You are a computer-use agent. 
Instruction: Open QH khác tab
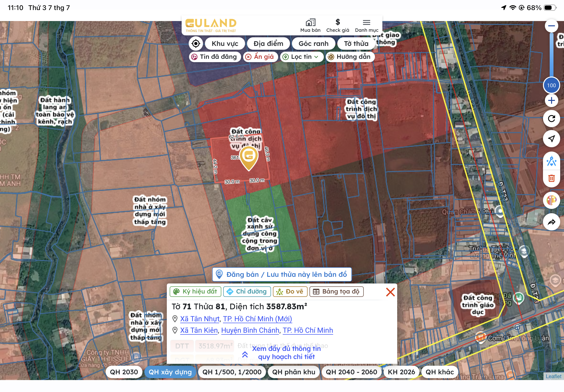pyautogui.click(x=439, y=372)
